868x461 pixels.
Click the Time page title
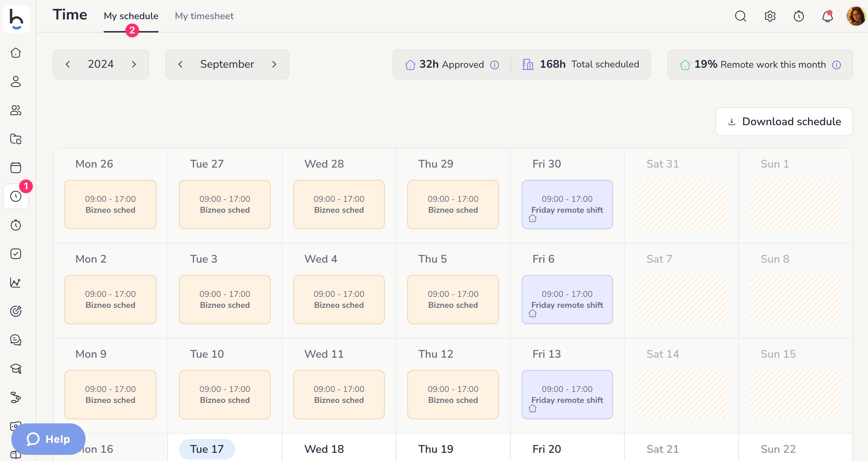pos(70,15)
